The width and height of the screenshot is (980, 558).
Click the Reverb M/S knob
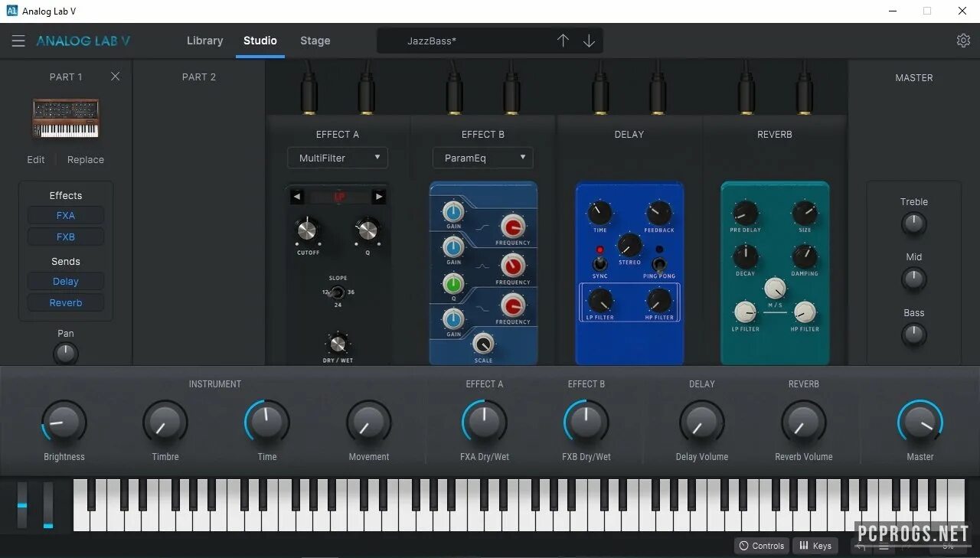tap(775, 289)
